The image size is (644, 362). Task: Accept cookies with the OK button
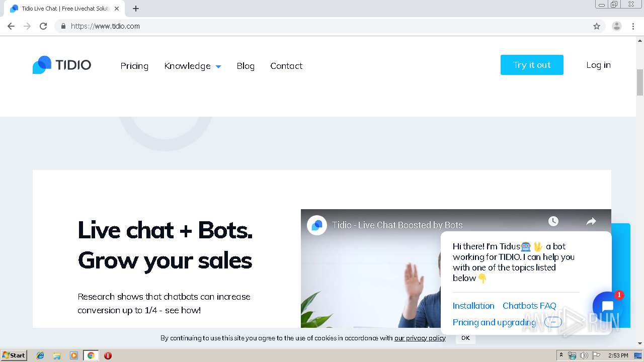click(465, 338)
